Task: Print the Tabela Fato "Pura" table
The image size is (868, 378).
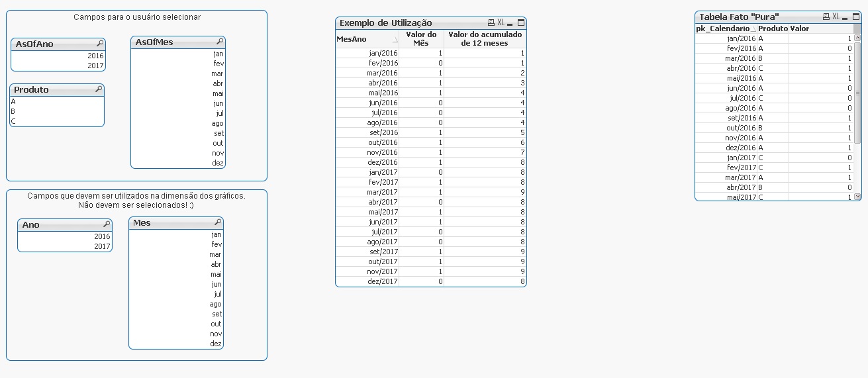Action: point(826,16)
